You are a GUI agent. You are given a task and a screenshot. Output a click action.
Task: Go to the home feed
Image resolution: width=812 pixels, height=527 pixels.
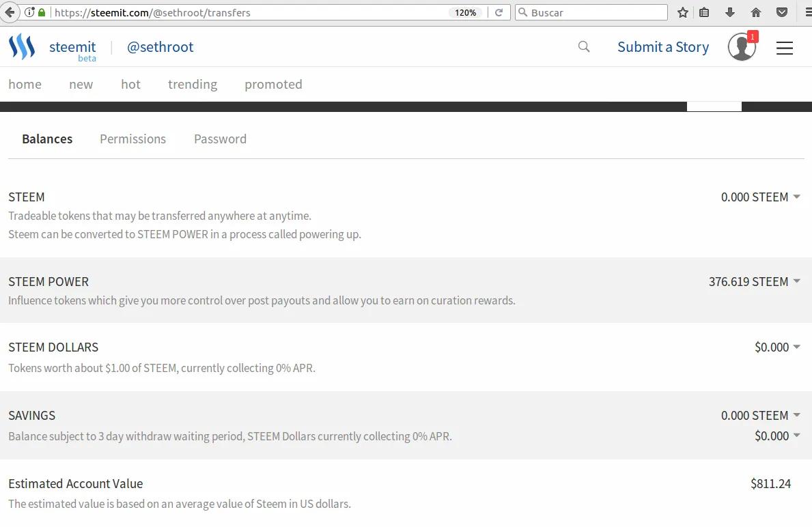coord(25,85)
